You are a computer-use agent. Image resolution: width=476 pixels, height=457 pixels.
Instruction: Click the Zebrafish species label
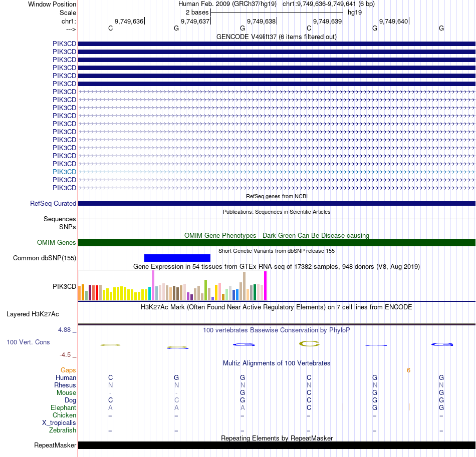(63, 430)
